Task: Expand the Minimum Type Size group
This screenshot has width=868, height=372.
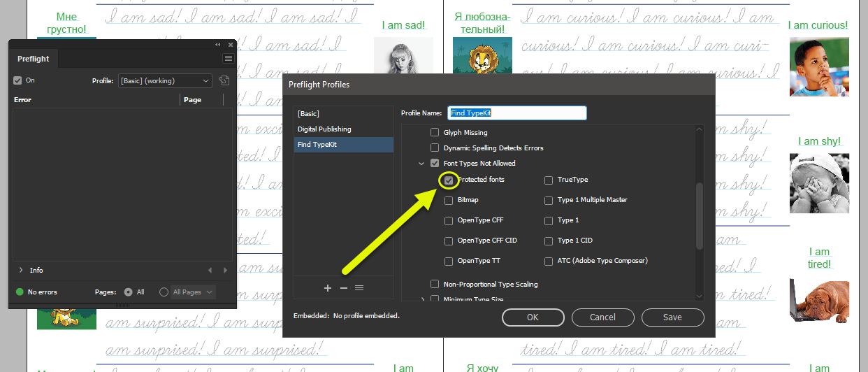Action: tap(421, 299)
